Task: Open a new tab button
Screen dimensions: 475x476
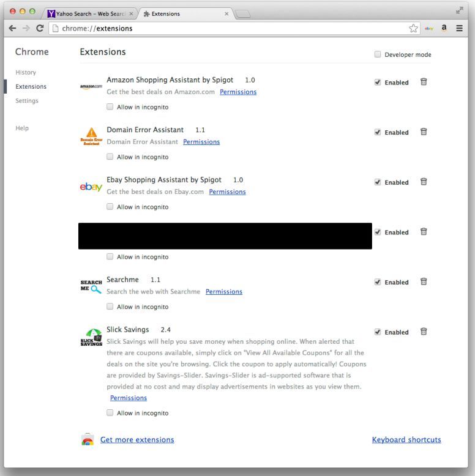Action: pyautogui.click(x=242, y=14)
